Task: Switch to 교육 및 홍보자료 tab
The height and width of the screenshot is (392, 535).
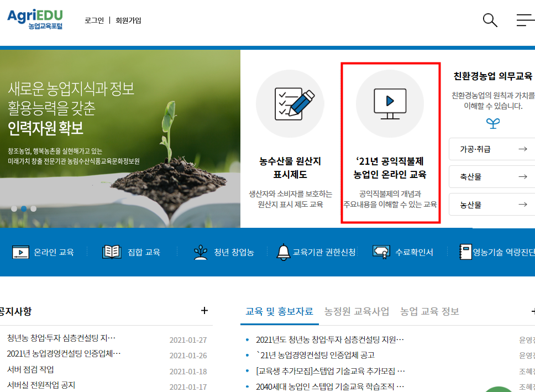Action: coord(279,311)
